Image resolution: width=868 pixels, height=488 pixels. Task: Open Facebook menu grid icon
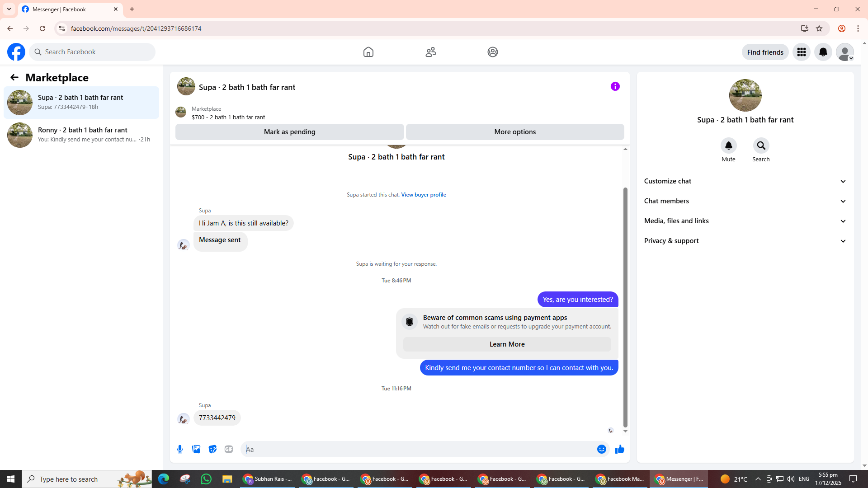pyautogui.click(x=801, y=52)
